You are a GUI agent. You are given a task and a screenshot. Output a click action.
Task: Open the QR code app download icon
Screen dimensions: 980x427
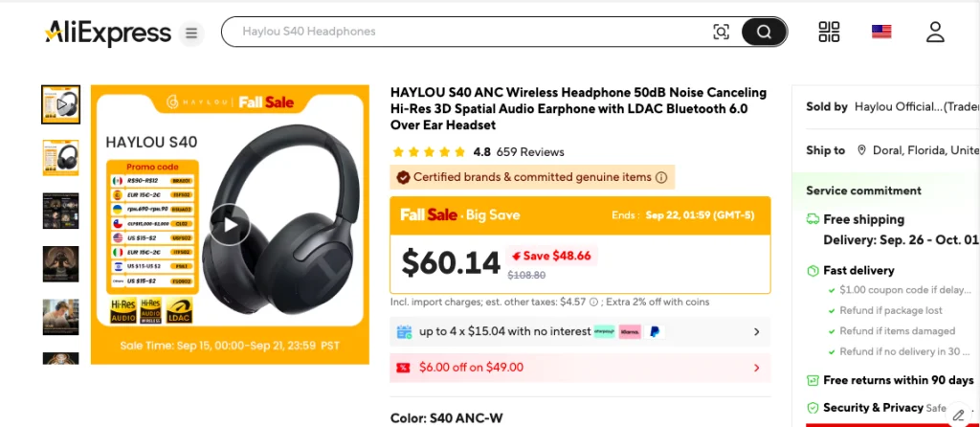pos(829,32)
